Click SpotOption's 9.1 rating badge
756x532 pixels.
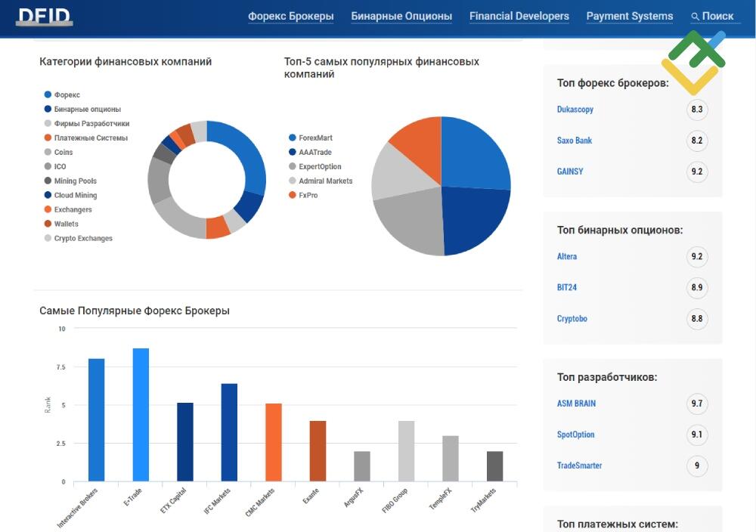(697, 435)
